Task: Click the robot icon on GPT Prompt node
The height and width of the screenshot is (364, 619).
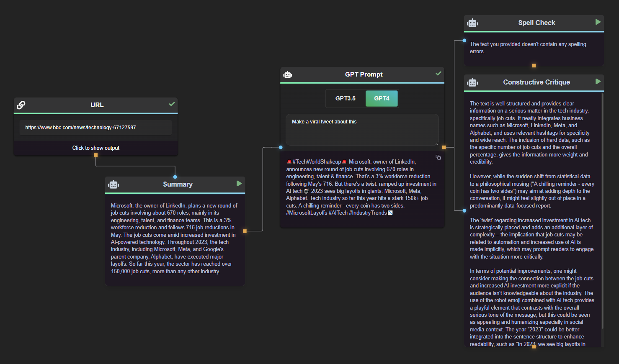Action: 287,75
